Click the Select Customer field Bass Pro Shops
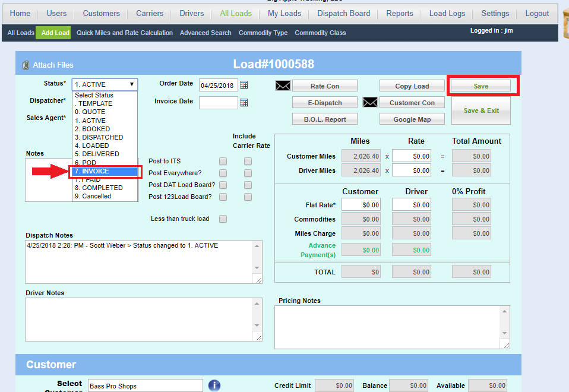This screenshot has width=569, height=392. point(145,385)
